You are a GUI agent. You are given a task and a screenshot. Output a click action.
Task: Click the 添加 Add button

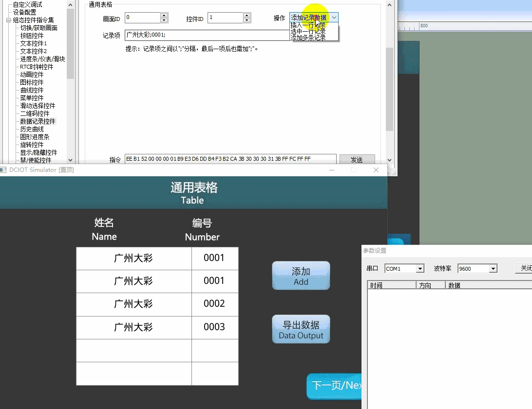pyautogui.click(x=301, y=276)
